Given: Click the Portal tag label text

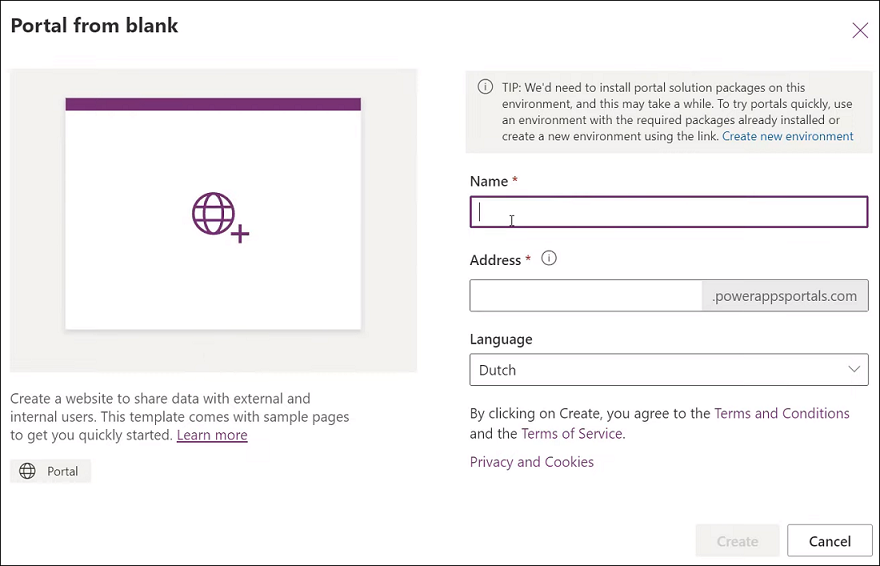Looking at the screenshot, I should pos(62,471).
